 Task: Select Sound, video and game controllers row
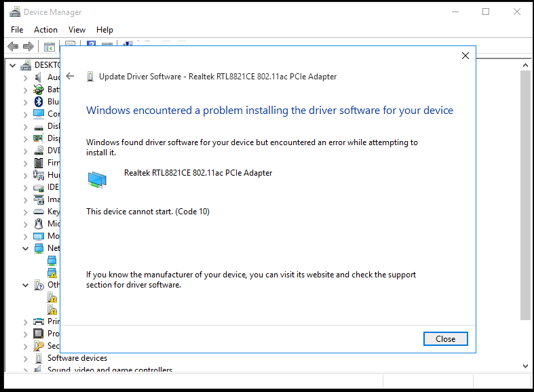pos(110,370)
